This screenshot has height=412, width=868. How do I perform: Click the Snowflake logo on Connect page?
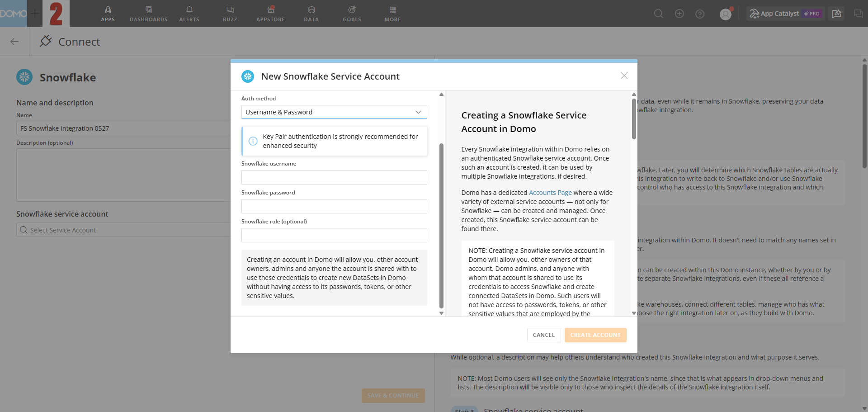(24, 77)
